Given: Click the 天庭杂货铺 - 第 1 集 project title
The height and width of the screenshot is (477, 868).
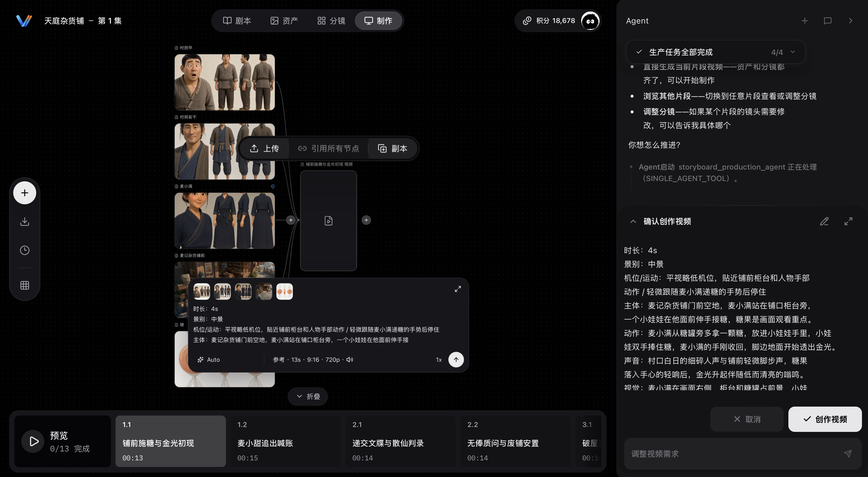Looking at the screenshot, I should (83, 21).
